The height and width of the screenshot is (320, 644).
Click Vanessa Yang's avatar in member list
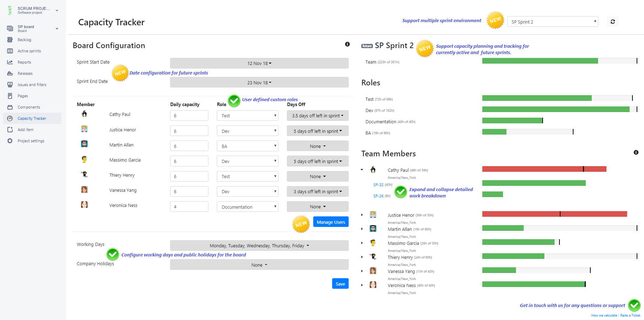click(x=84, y=190)
